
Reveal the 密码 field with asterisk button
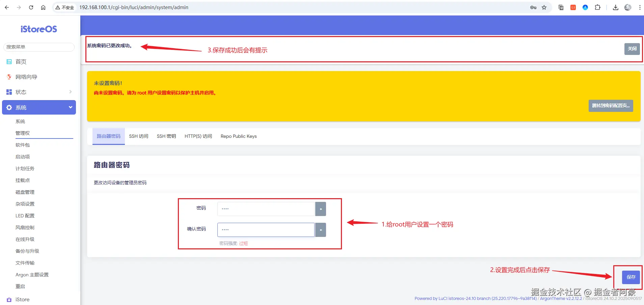tap(321, 209)
